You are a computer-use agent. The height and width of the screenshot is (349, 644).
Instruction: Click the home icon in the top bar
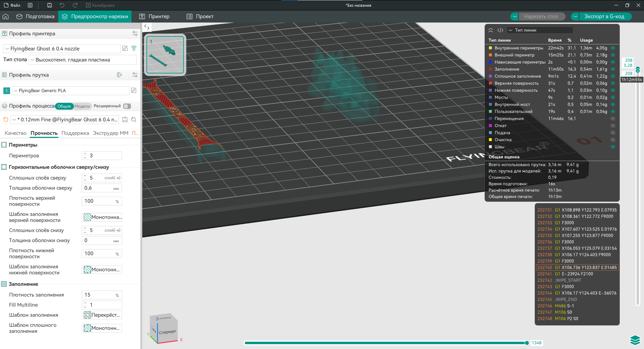coord(6,16)
